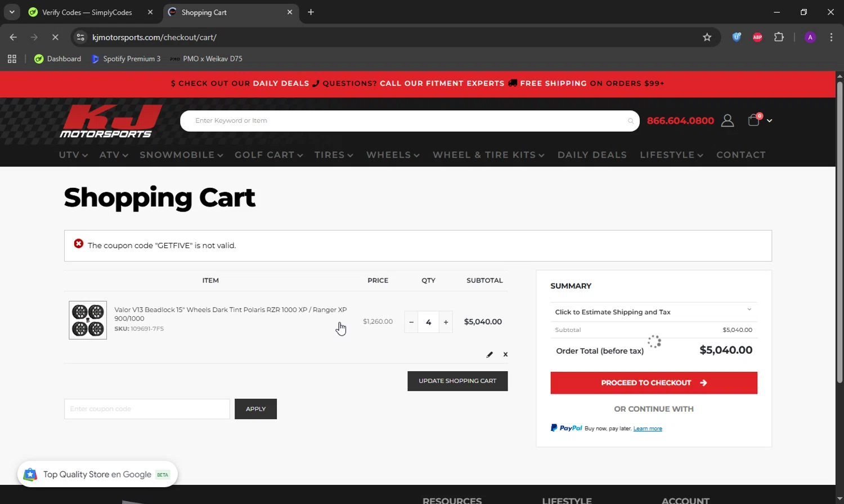Open the Adblock Plus extension
The image size is (844, 504).
(x=757, y=37)
